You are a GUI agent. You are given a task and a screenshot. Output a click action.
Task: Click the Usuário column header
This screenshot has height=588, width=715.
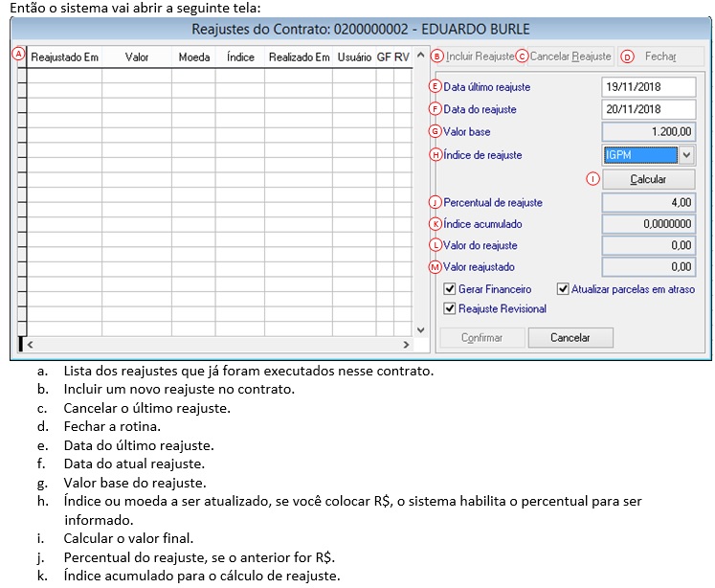354,57
